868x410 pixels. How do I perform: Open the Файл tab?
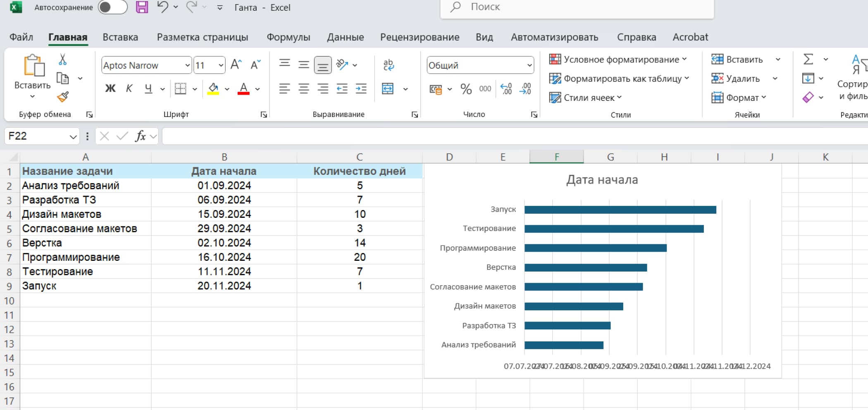(x=21, y=37)
